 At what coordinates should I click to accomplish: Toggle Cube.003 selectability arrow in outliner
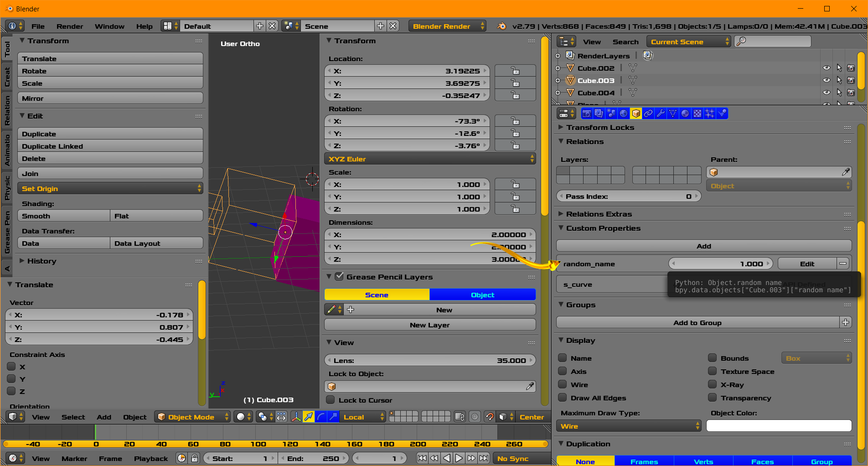click(x=839, y=80)
